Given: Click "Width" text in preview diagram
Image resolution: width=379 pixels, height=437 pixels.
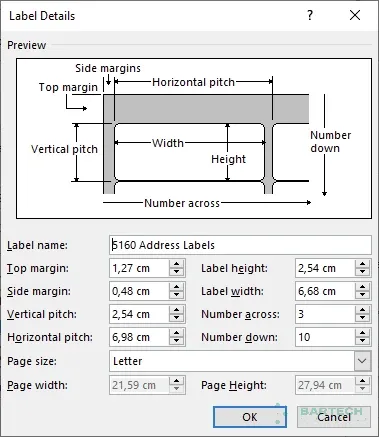Looking at the screenshot, I should (x=168, y=143).
